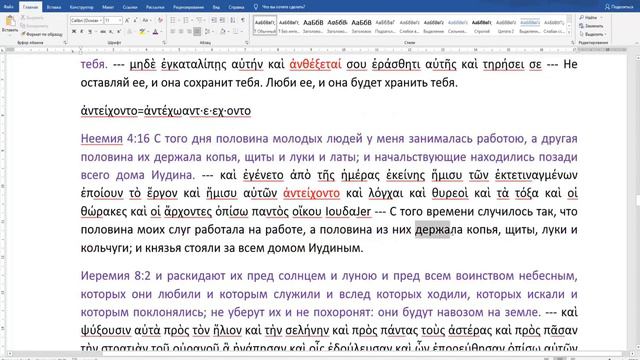Toggle underline (Ч) formatting
Viewport: 640px width, 360px height.
[x=90, y=31]
